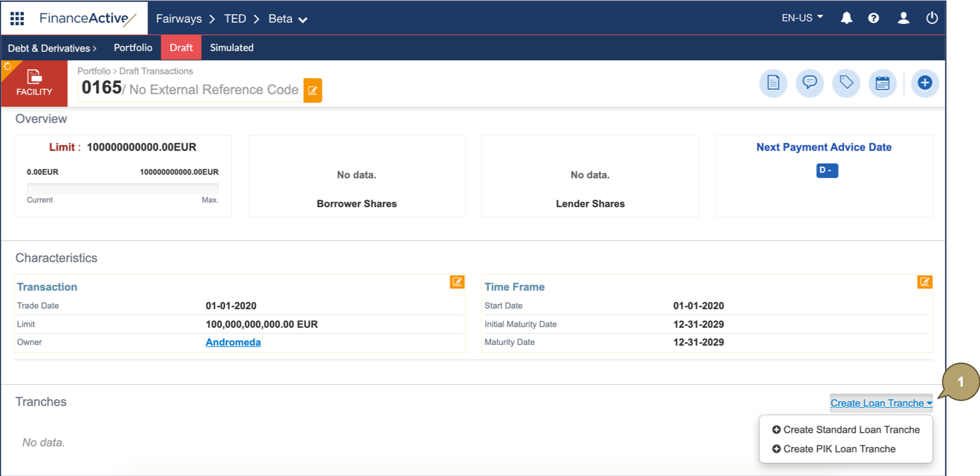Viewport: 980px width, 476px height.
Task: Click Fairways in the breadcrumb
Action: tap(179, 18)
